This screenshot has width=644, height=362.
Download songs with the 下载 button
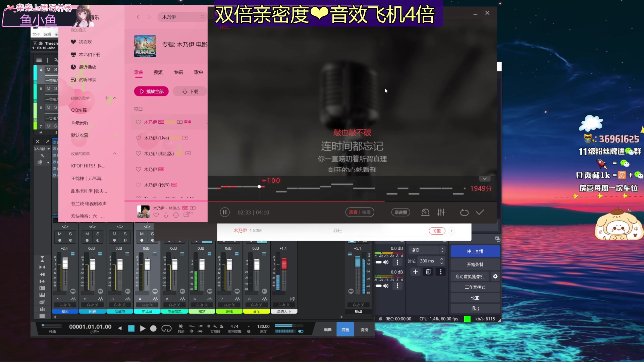(x=190, y=91)
